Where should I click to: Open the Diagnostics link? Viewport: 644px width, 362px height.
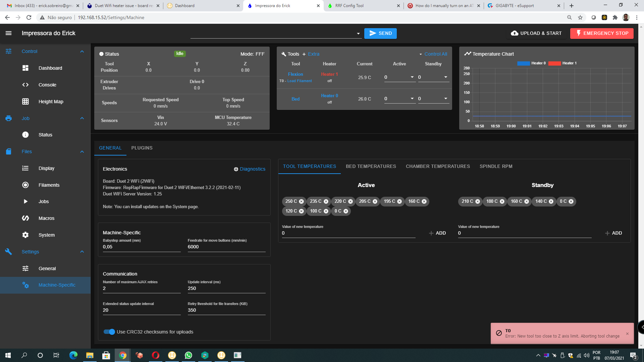pos(250,169)
